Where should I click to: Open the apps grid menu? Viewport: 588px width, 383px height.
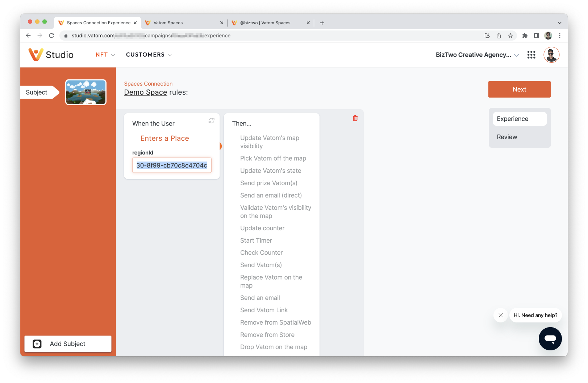click(531, 55)
